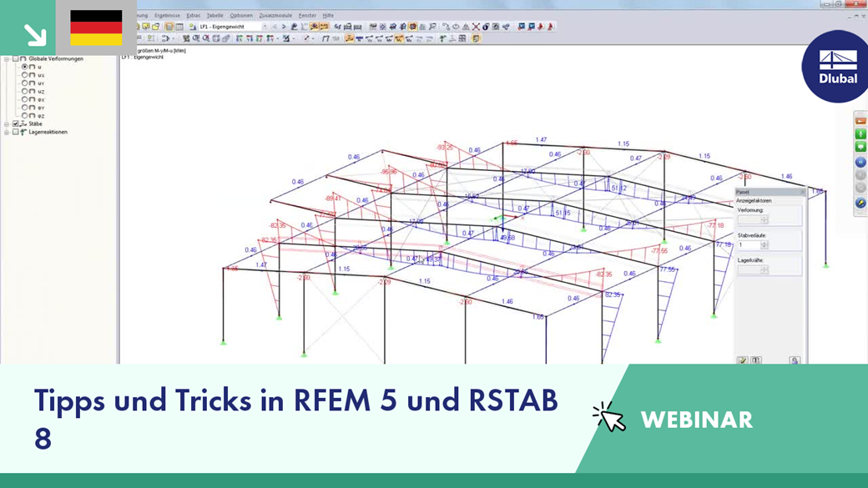
Task: Click the blue screen icon with red arrow
Action: (522, 27)
